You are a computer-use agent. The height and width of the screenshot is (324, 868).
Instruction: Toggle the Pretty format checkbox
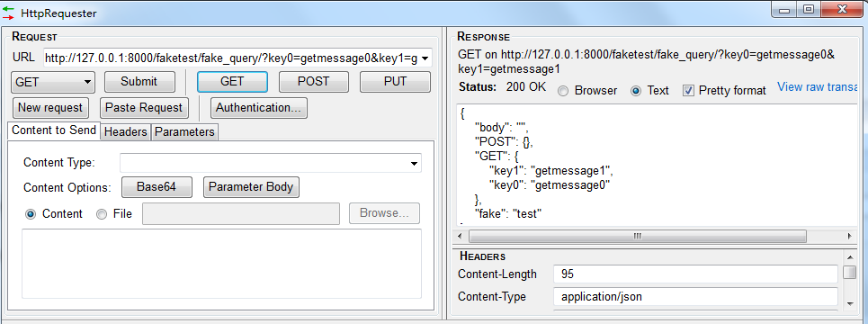point(689,91)
